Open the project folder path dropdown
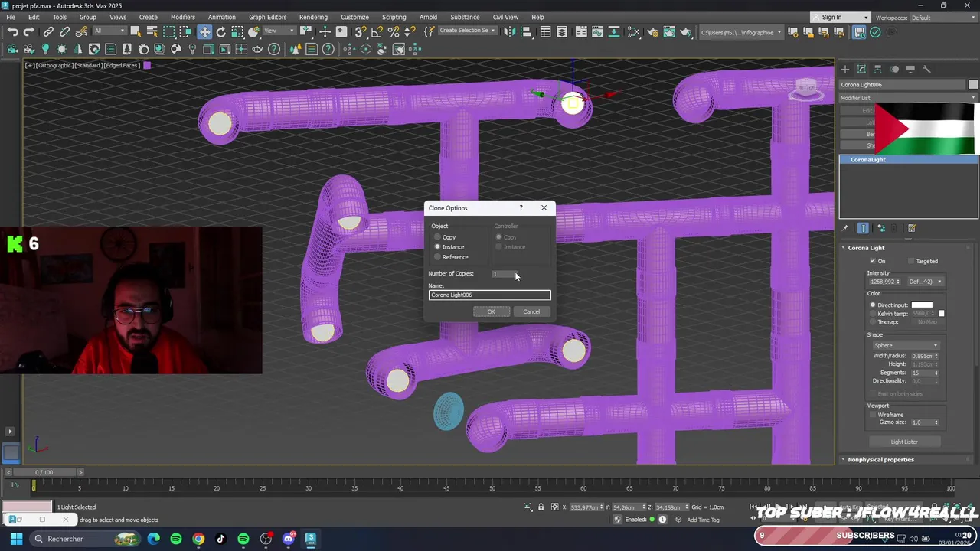 (x=742, y=32)
